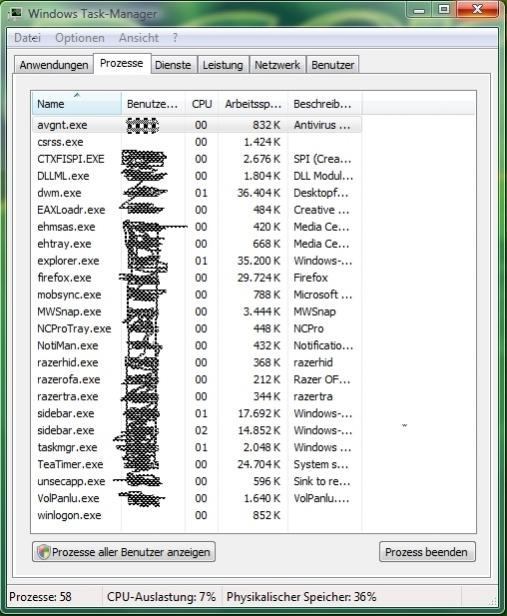Open the Optionen menu

tap(80, 38)
